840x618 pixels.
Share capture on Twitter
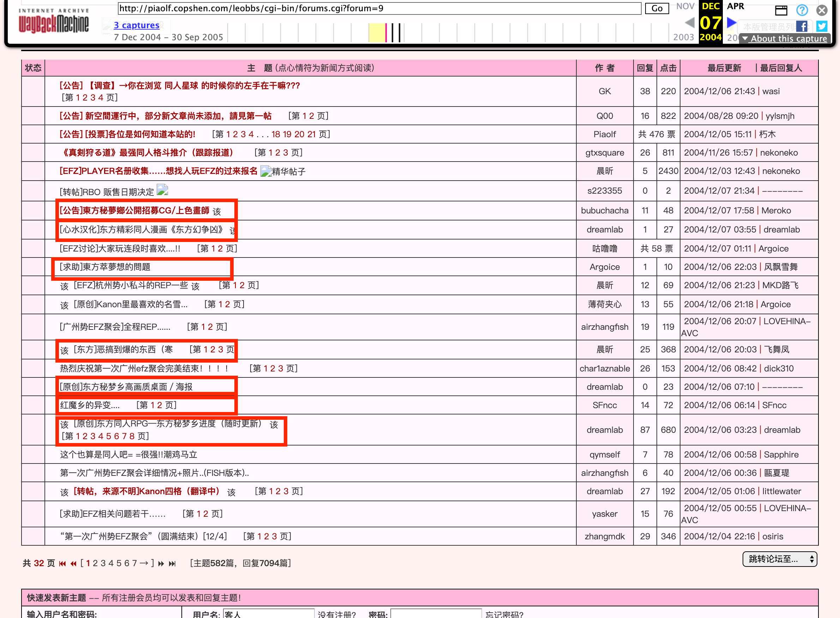(x=822, y=26)
